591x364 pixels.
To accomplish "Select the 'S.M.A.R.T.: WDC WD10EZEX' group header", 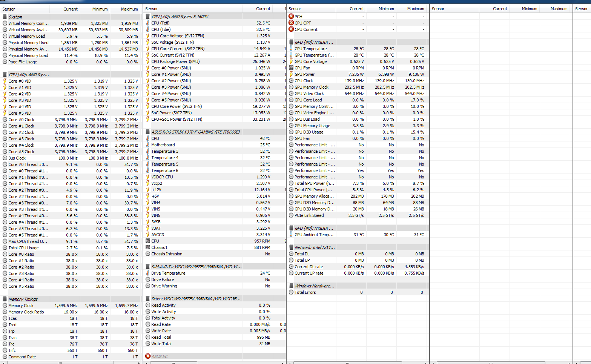I will (x=196, y=267).
